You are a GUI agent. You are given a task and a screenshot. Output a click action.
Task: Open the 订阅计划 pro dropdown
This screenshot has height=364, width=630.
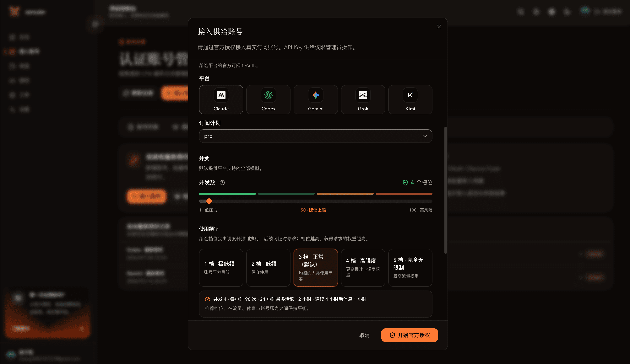coord(316,136)
